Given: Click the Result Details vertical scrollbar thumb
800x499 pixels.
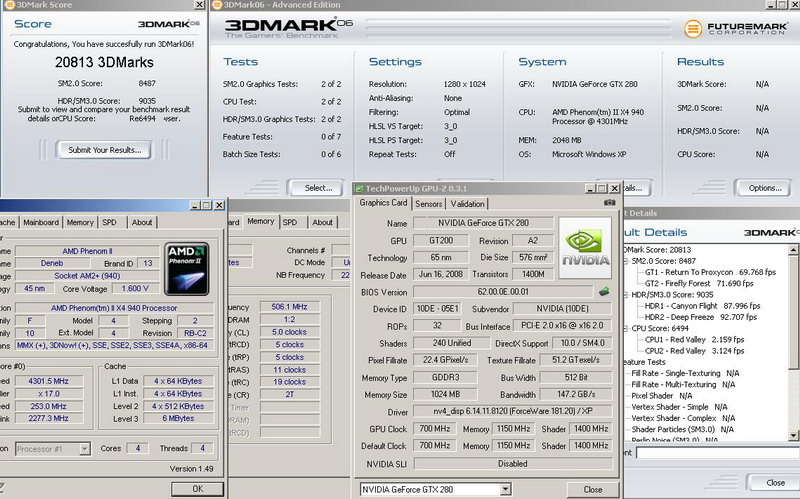Looking at the screenshot, I should click(x=793, y=311).
